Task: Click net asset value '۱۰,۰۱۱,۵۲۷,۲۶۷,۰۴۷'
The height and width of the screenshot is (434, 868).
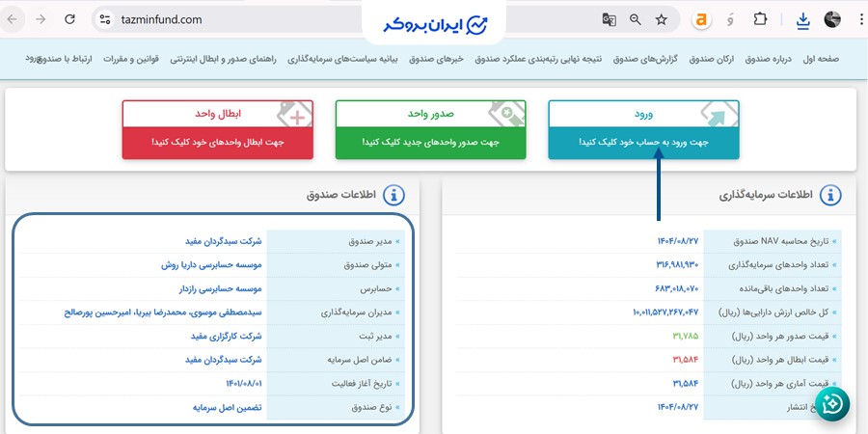Action: (665, 312)
